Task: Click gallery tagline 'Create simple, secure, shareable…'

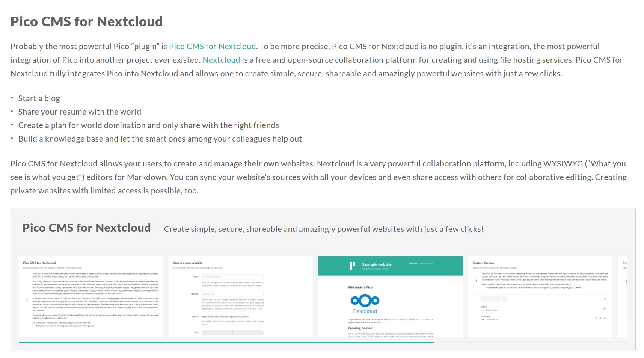Action: (x=324, y=229)
